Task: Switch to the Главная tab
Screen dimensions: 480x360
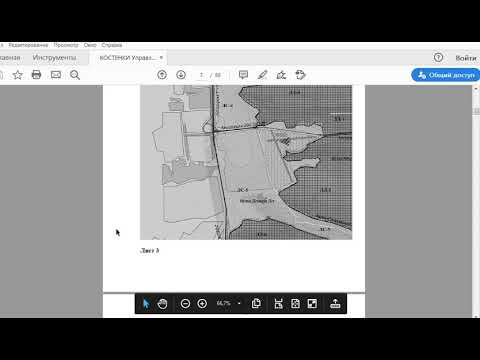Action: coord(10,58)
